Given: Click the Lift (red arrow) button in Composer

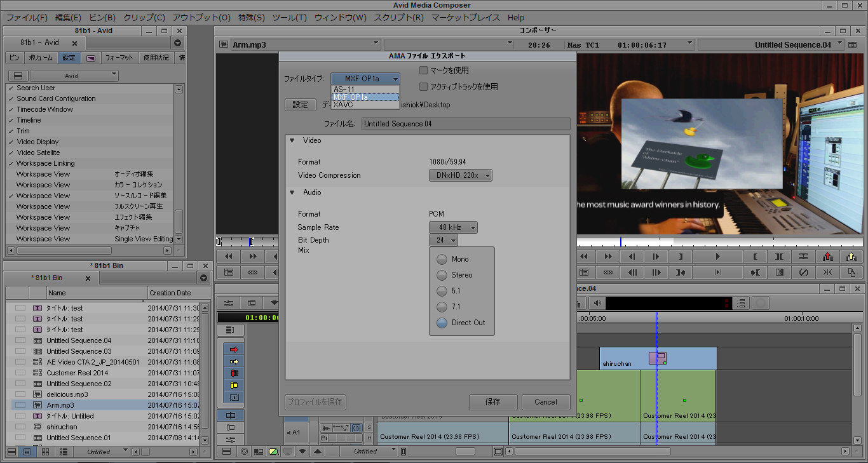Looking at the screenshot, I should 827,257.
